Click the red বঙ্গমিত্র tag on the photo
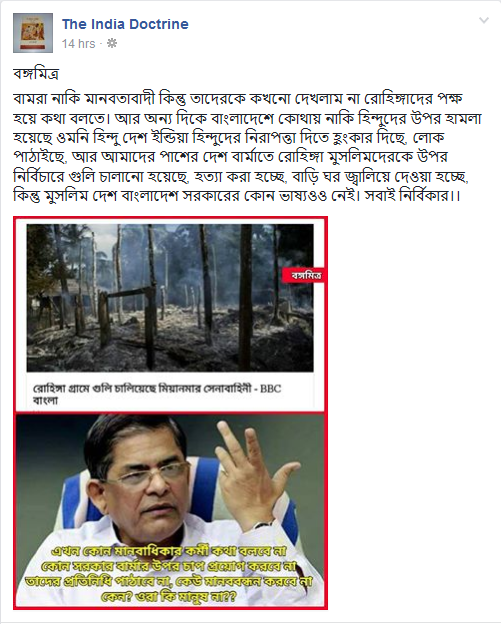 click(x=304, y=275)
